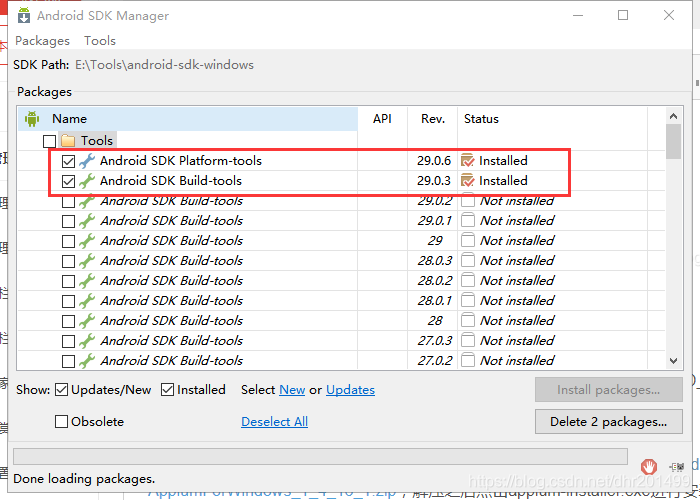Viewport: 700px width, 500px height.
Task: Select revision 29.0.3 cell
Action: tap(434, 181)
